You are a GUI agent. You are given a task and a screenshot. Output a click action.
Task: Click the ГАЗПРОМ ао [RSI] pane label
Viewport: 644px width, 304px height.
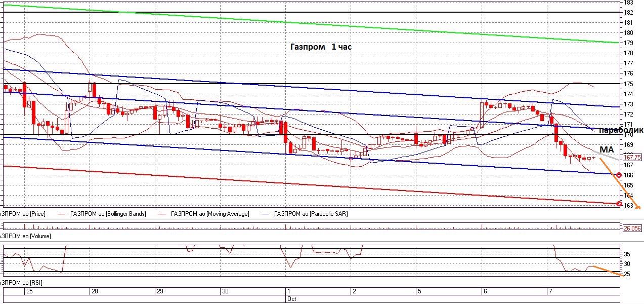tap(21, 282)
